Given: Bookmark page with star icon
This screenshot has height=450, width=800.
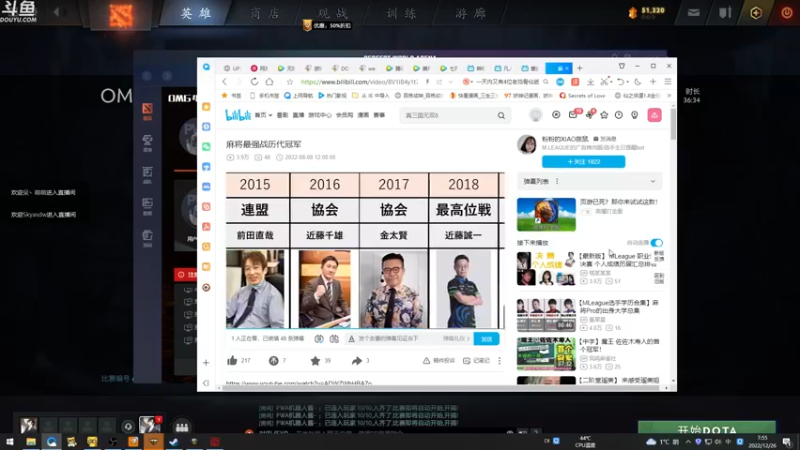Looking at the screenshot, I should point(290,82).
